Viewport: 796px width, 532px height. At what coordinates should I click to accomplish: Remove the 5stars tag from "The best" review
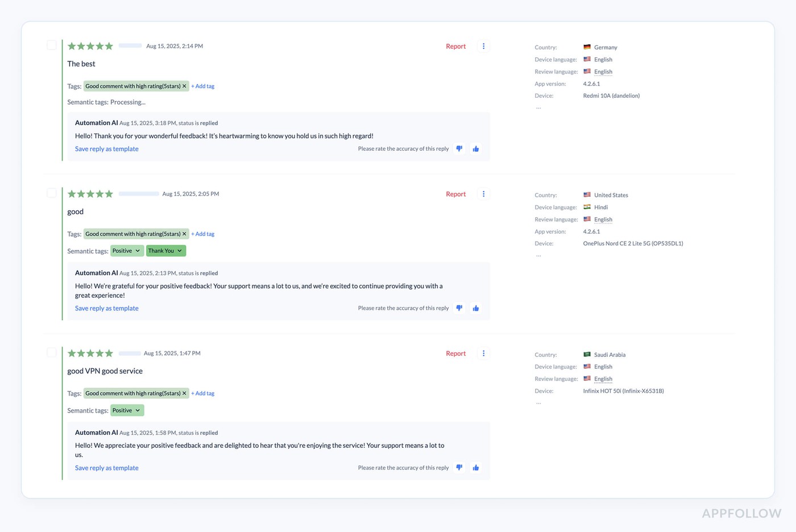click(x=184, y=86)
